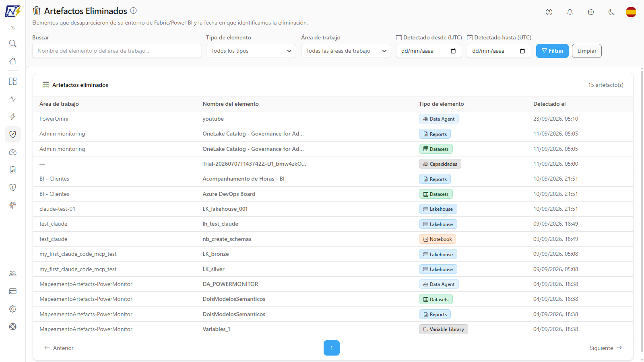644x362 pixels.
Task: Focus the Buscar search input field
Action: pos(117,51)
